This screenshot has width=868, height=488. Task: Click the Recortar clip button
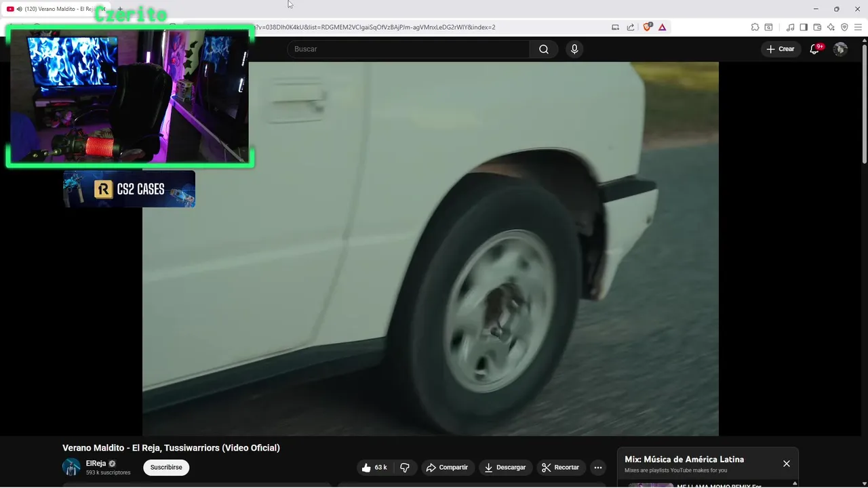point(561,468)
